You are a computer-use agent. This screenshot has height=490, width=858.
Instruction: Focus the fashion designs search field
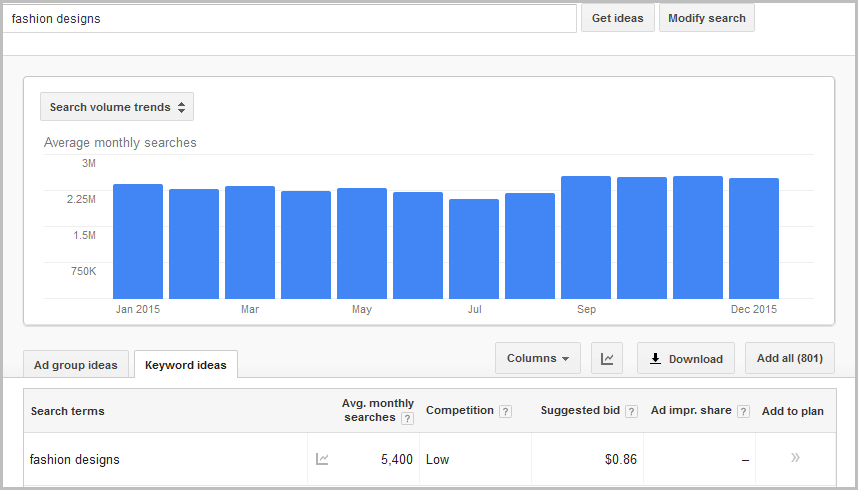click(290, 19)
